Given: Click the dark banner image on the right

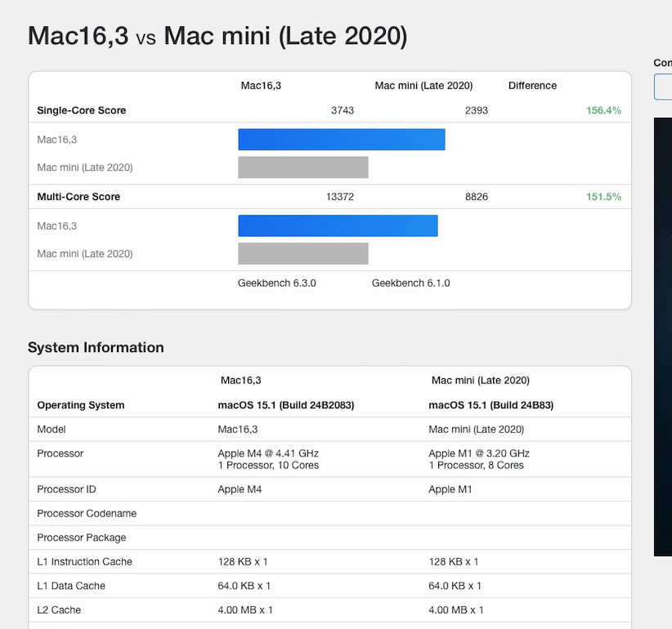Looking at the screenshot, I should coord(663,335).
